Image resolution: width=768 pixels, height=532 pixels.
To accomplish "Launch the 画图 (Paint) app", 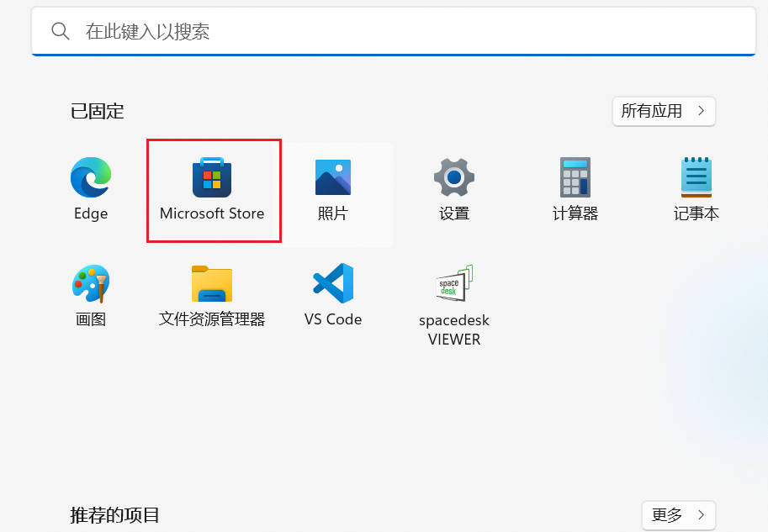I will [91, 284].
